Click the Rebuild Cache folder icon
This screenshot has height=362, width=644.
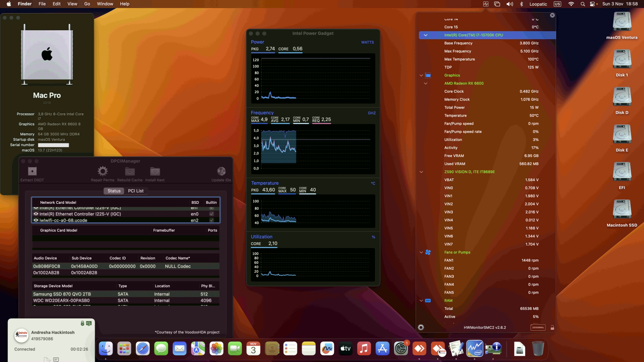coord(129,172)
